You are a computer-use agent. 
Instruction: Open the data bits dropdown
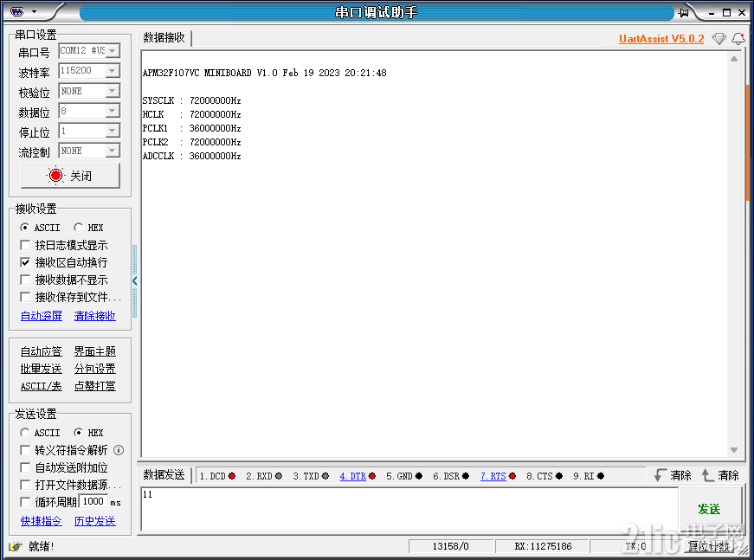tap(113, 111)
